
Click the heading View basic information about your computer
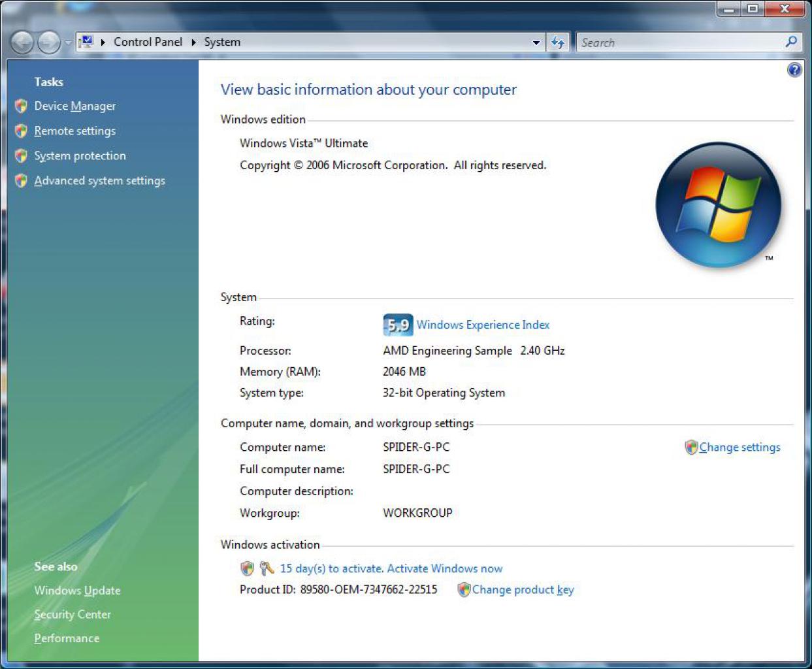tap(368, 90)
